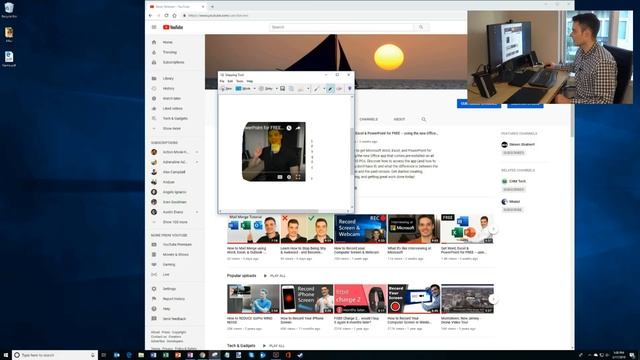
Task: Open the Tech & Gadgets playlist in sidebar
Action: [x=176, y=118]
